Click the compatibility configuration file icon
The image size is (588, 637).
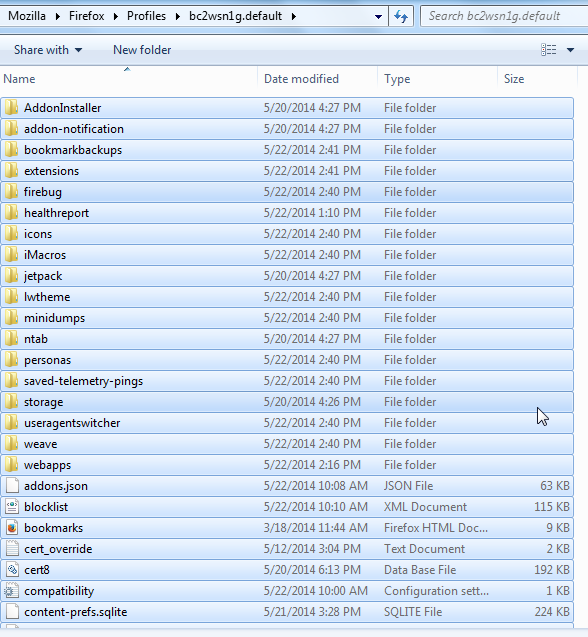tap(12, 591)
